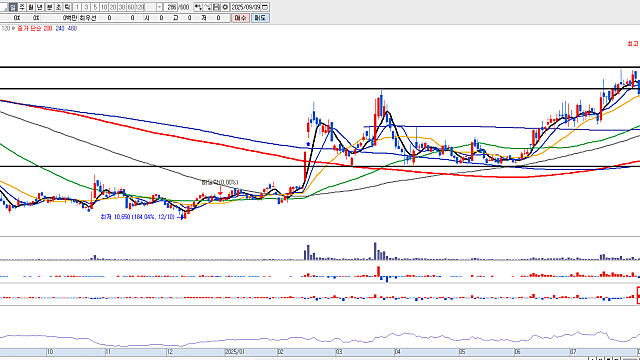
Task: Open chart settings gear icon
Action: 225,7
